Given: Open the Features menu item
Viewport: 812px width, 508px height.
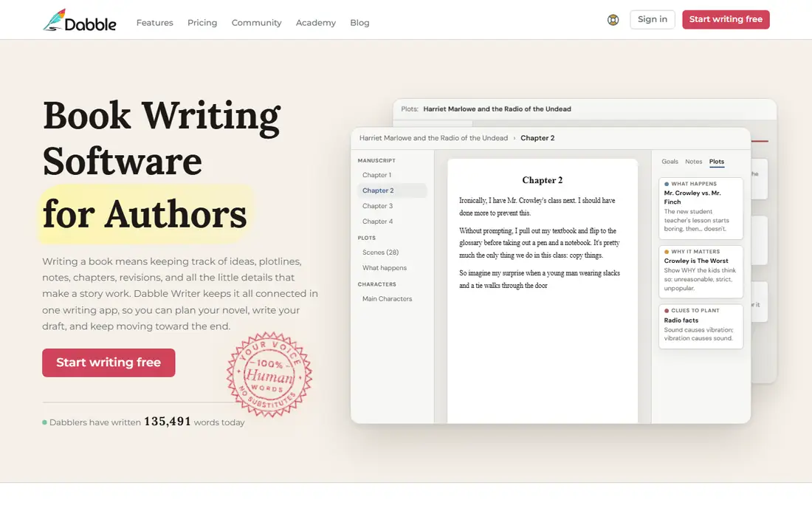Looking at the screenshot, I should coord(155,23).
